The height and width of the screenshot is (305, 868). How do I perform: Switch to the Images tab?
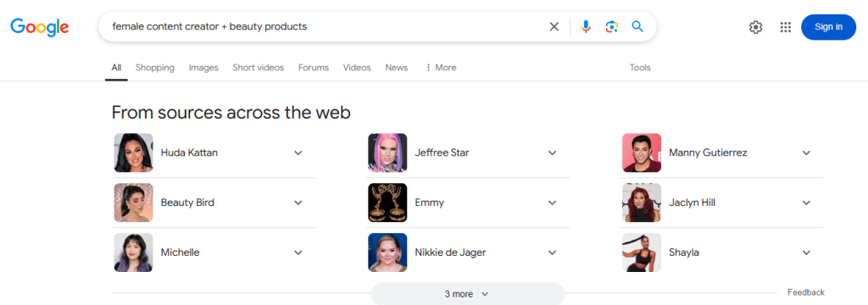[203, 68]
